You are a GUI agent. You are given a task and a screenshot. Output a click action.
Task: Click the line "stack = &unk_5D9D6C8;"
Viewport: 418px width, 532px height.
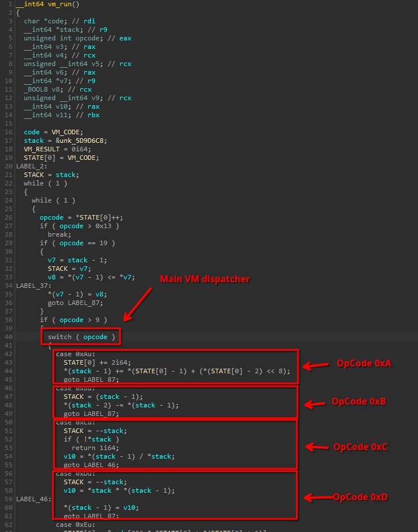[x=65, y=141]
